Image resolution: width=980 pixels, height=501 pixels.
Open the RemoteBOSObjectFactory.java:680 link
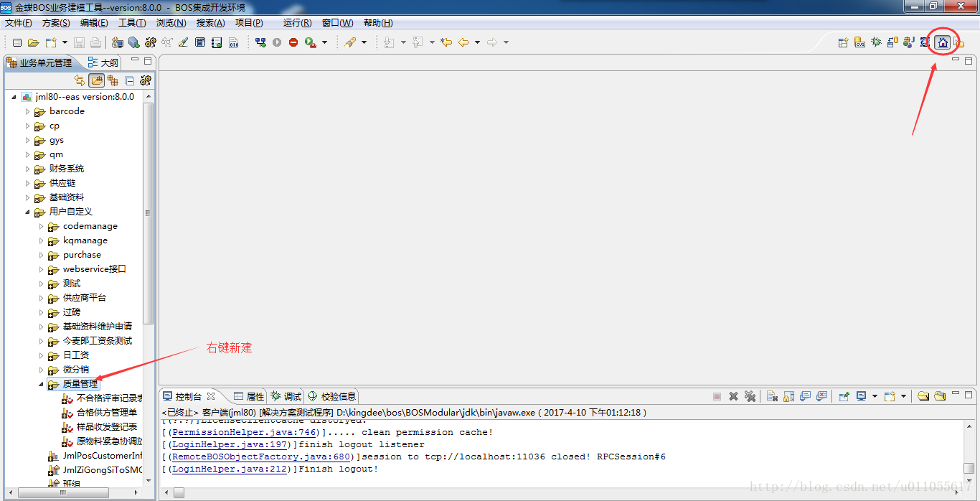point(261,456)
